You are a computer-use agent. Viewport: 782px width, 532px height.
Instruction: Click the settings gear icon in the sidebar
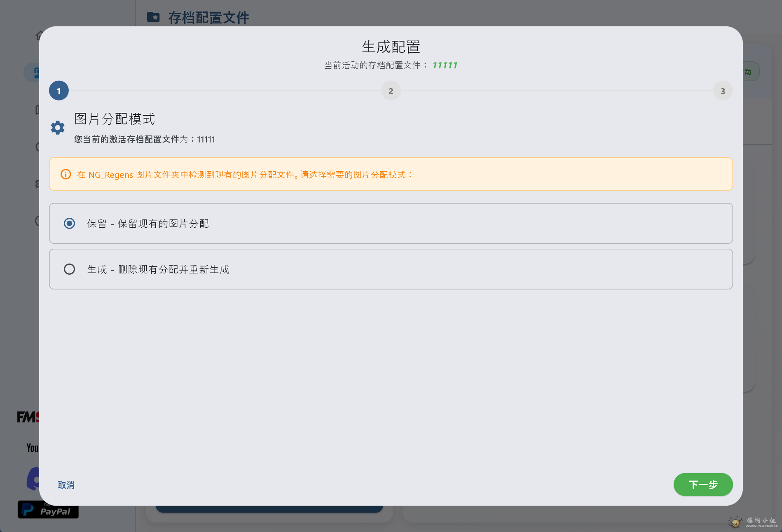click(x=38, y=184)
